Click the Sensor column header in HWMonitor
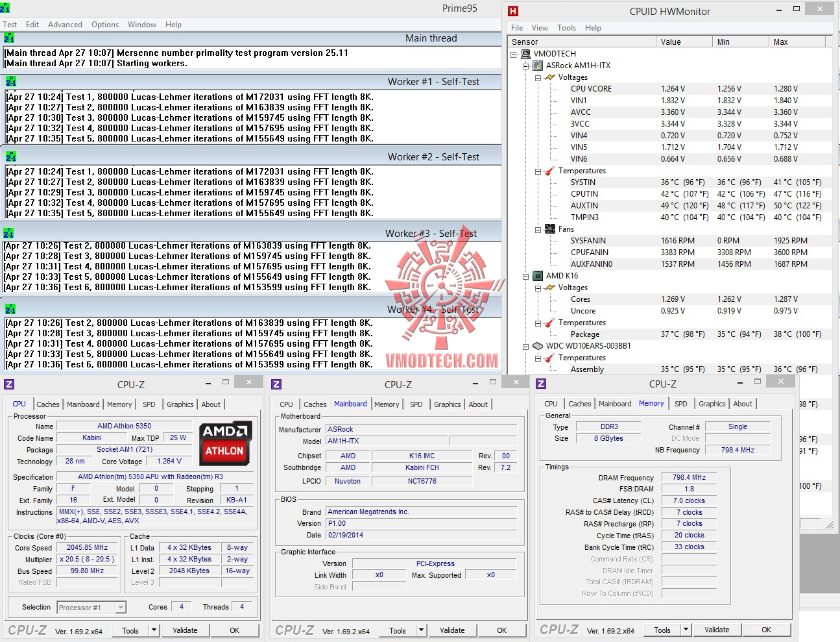This screenshot has width=840, height=642. point(582,42)
